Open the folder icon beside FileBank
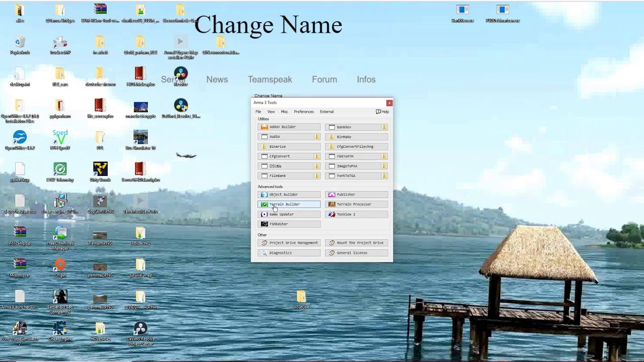 click(317, 176)
